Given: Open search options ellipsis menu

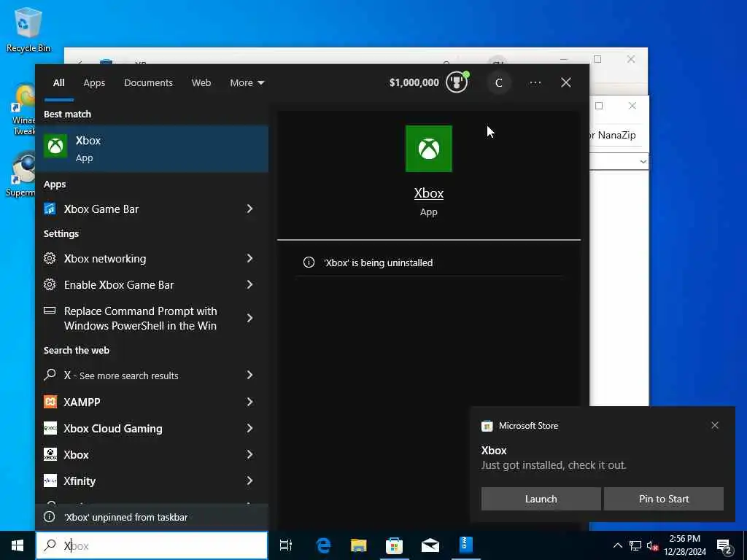Looking at the screenshot, I should (535, 83).
